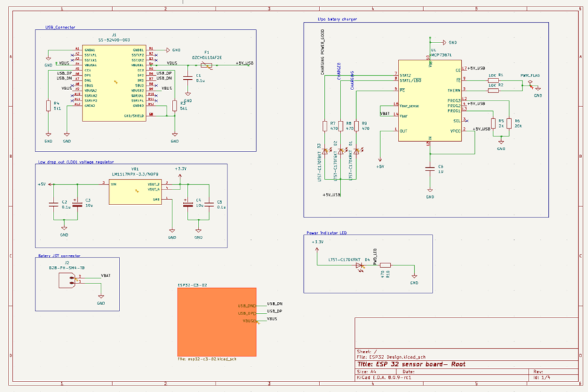Screen dimensions: 588x392
Task: Select the J1 USB connector symbol
Action: click(114, 83)
